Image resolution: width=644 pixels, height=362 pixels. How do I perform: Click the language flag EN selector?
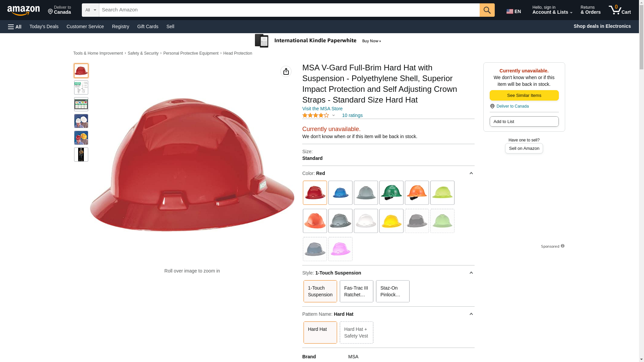[514, 11]
